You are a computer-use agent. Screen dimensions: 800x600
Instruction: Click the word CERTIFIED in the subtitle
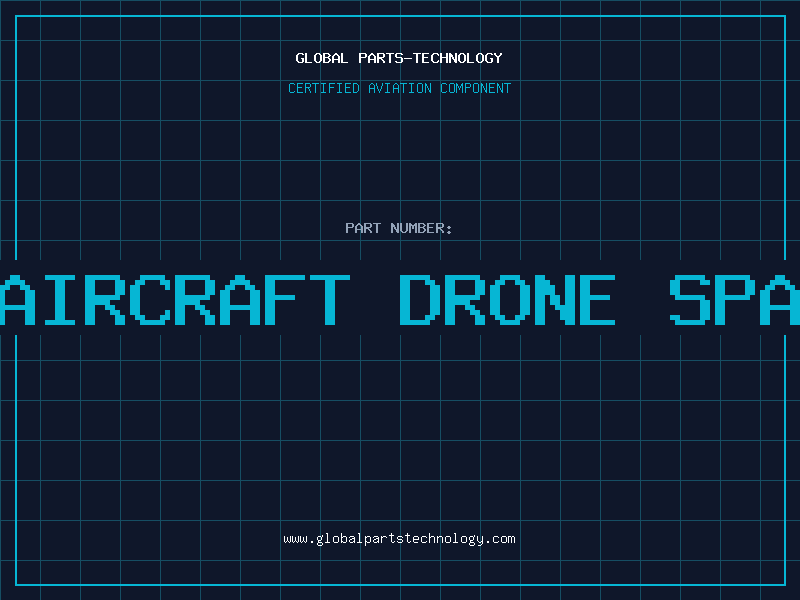click(324, 88)
